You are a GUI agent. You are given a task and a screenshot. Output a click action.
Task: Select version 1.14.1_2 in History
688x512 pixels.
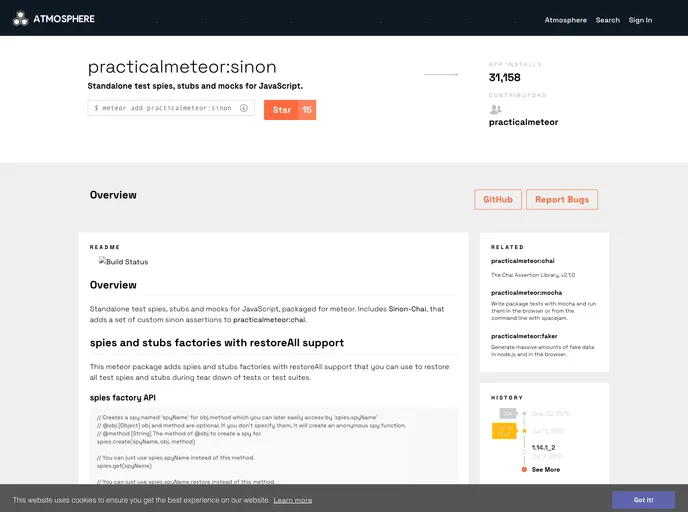[544, 448]
